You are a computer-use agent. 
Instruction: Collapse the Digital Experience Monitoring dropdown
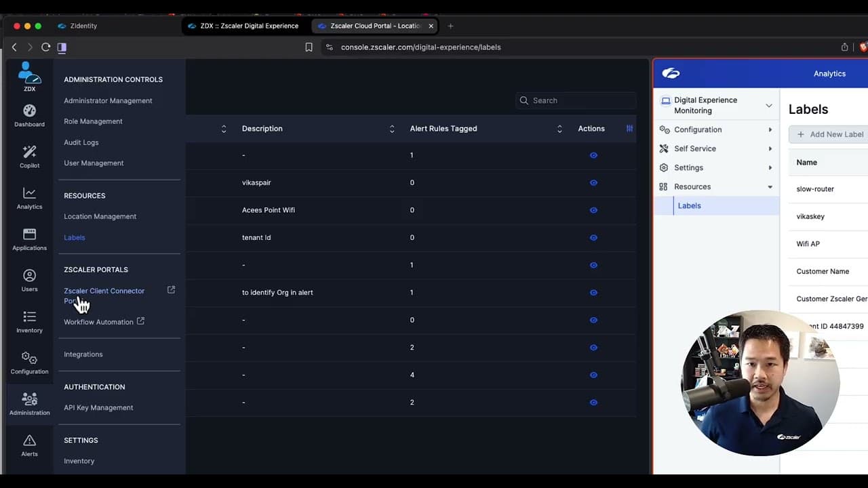pos(768,105)
